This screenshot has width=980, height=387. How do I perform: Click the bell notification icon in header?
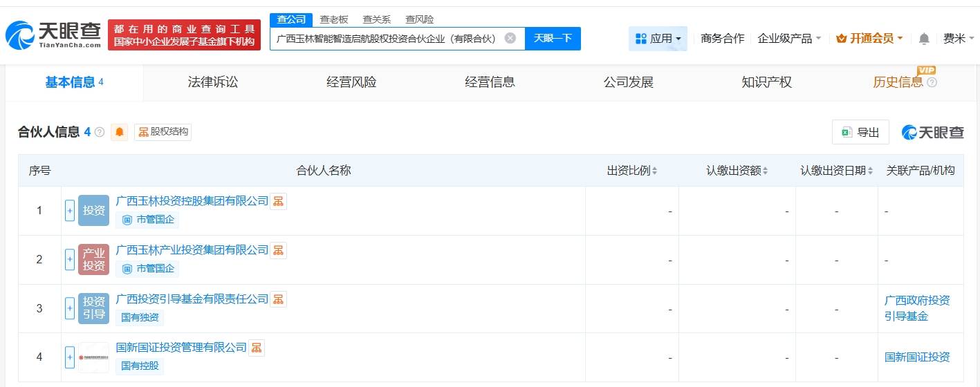pos(924,39)
